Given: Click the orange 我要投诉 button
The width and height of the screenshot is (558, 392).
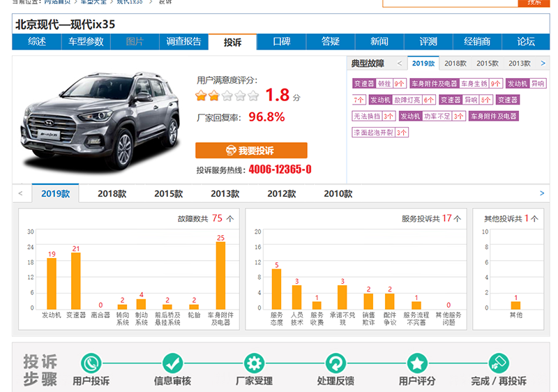Looking at the screenshot, I should (251, 151).
